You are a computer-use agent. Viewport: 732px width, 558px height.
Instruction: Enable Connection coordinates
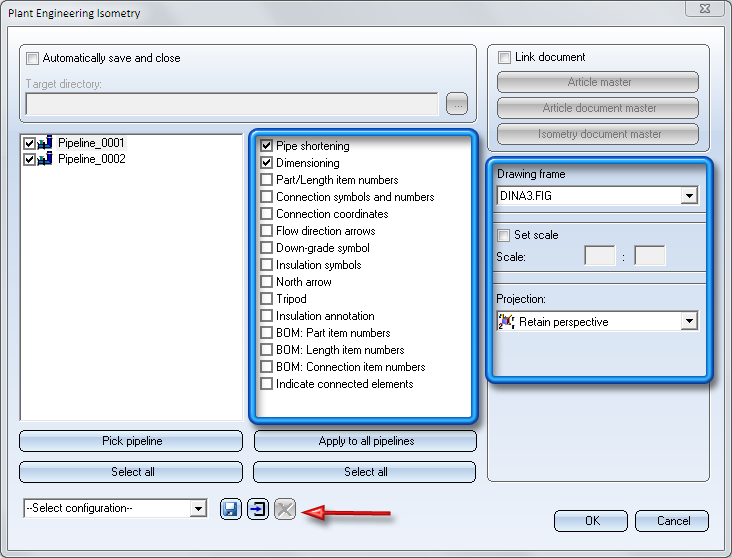pyautogui.click(x=267, y=214)
